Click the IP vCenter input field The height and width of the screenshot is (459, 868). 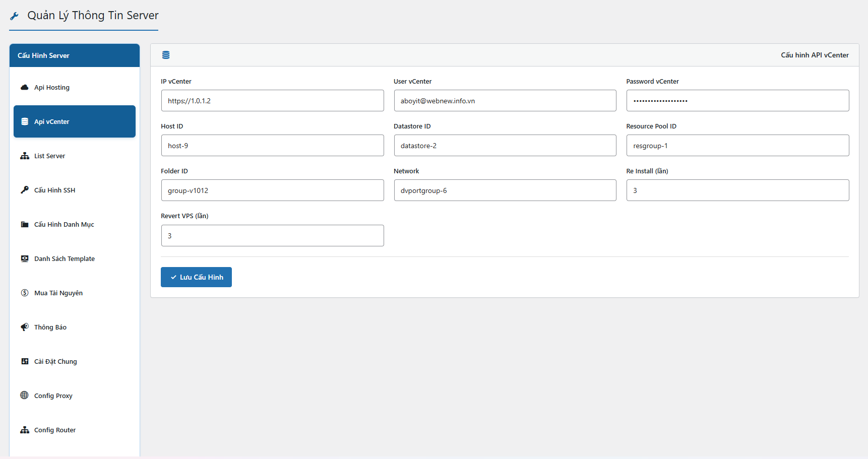[x=272, y=101]
